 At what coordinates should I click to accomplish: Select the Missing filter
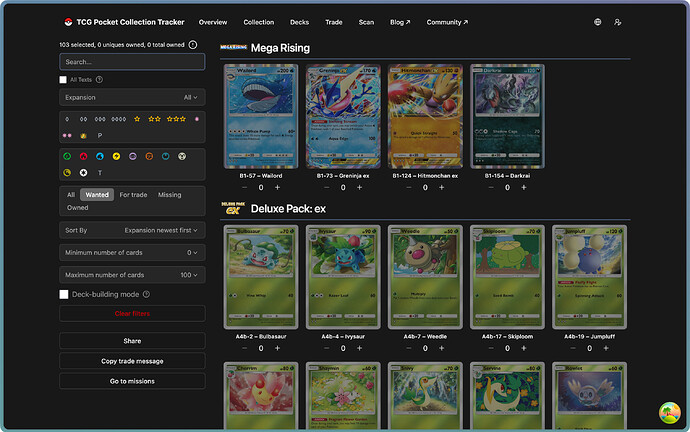pyautogui.click(x=169, y=194)
